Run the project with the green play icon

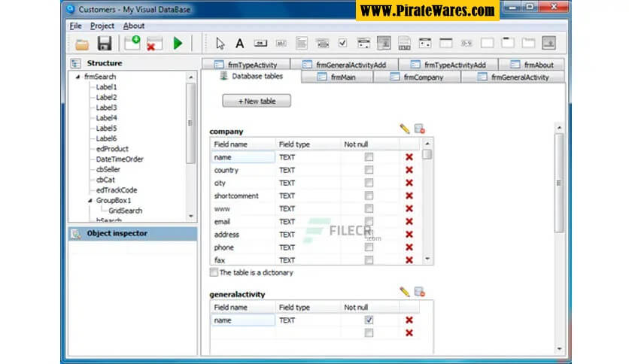[178, 44]
